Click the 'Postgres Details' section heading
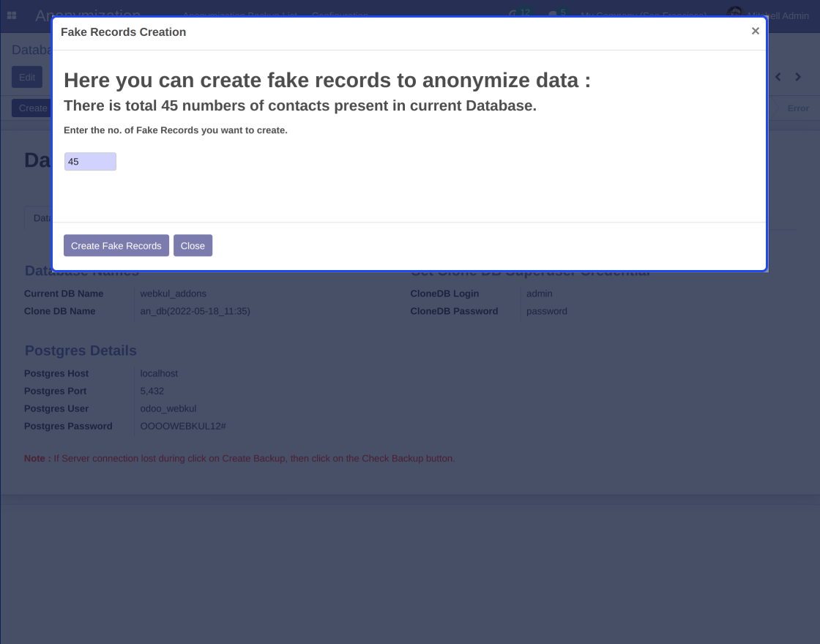820x644 pixels. 81,351
